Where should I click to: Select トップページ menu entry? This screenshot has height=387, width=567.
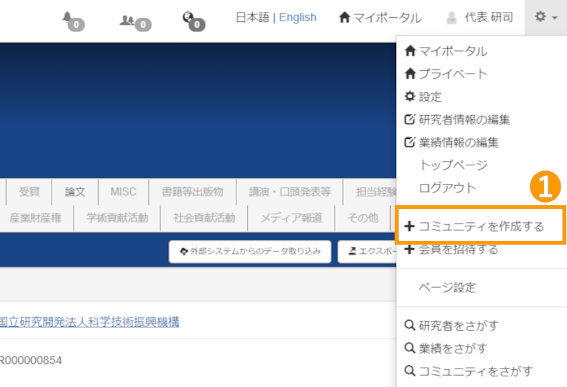453,165
